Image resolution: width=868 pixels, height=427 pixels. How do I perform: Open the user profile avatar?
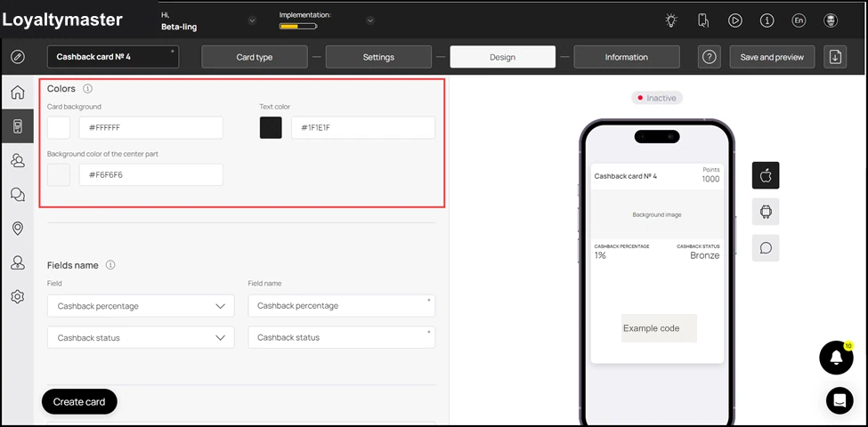[831, 21]
